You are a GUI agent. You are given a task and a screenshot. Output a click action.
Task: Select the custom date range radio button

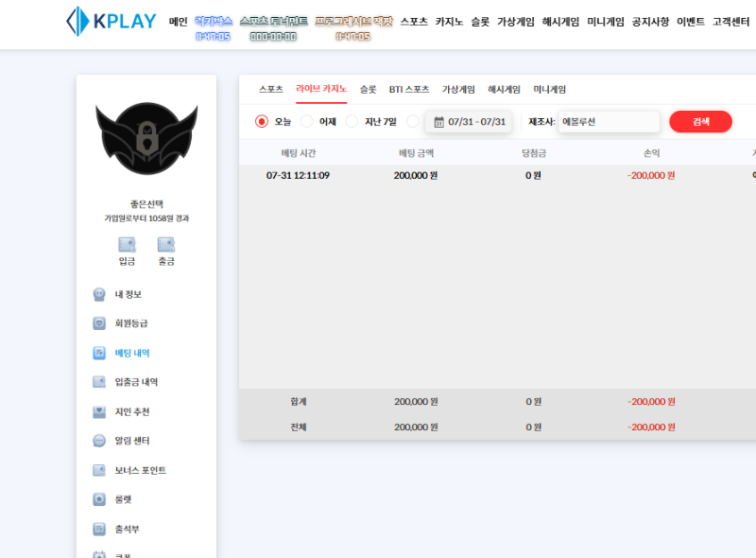(x=413, y=122)
